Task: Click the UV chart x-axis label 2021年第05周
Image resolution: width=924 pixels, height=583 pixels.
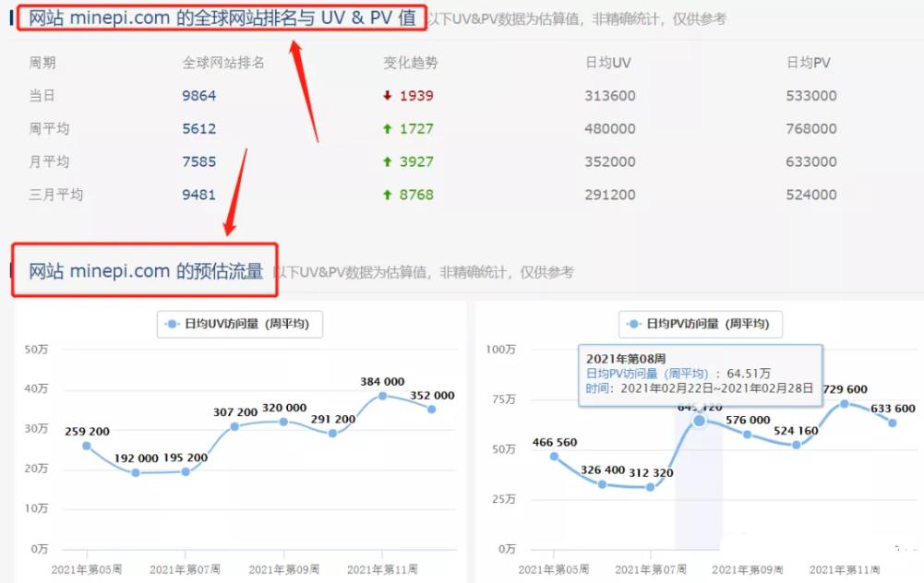Action: point(87,569)
